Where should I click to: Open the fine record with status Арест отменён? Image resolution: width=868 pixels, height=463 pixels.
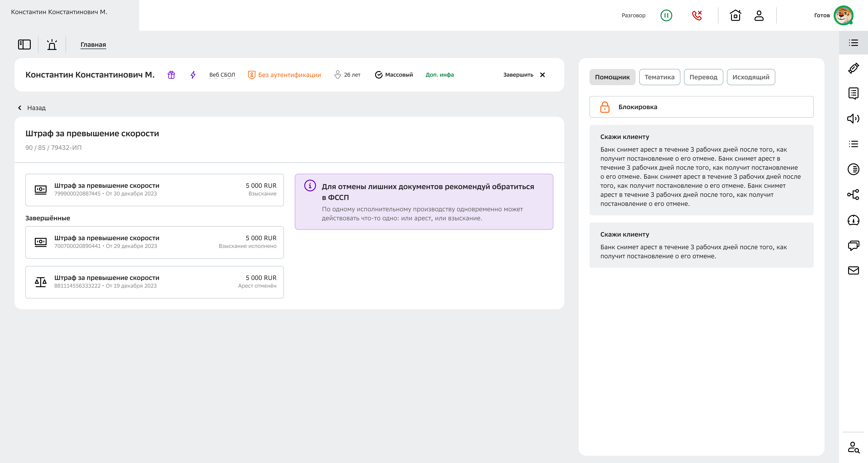tap(154, 282)
